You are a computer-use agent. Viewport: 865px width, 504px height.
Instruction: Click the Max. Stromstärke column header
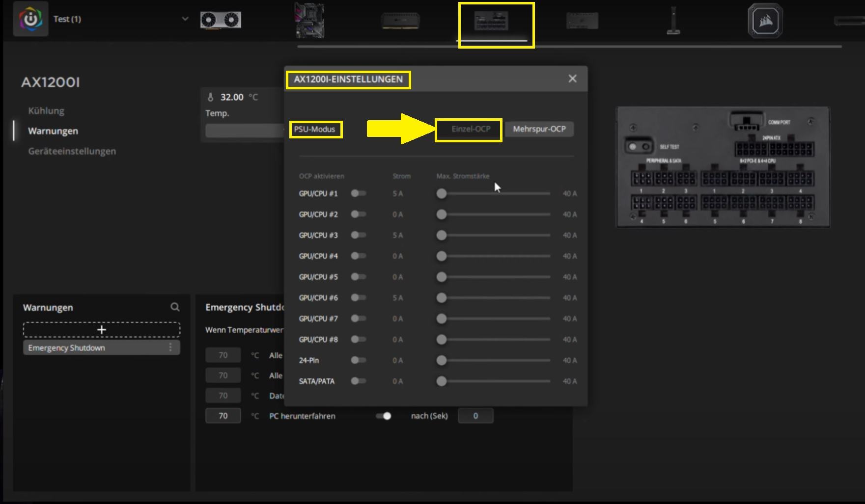point(463,176)
